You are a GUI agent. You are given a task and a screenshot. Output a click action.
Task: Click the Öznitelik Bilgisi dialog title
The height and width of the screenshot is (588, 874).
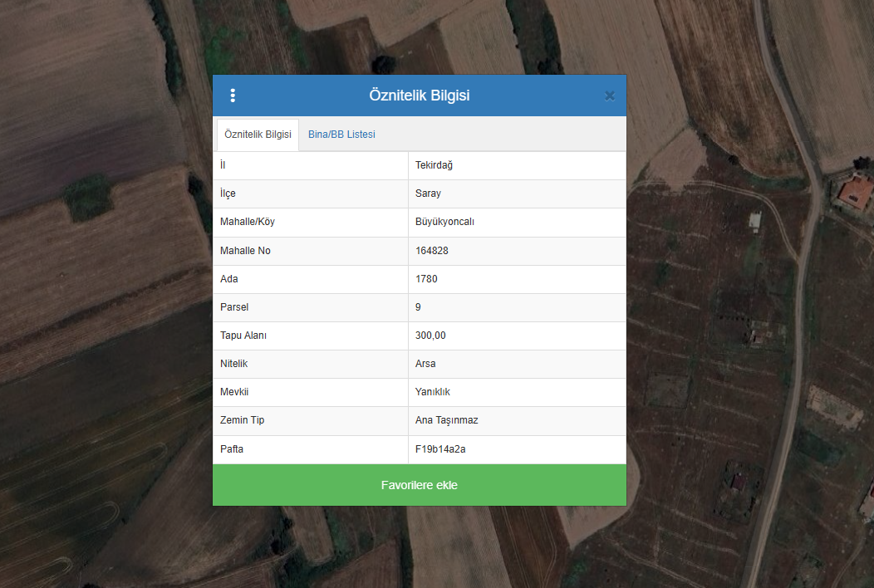pos(420,96)
